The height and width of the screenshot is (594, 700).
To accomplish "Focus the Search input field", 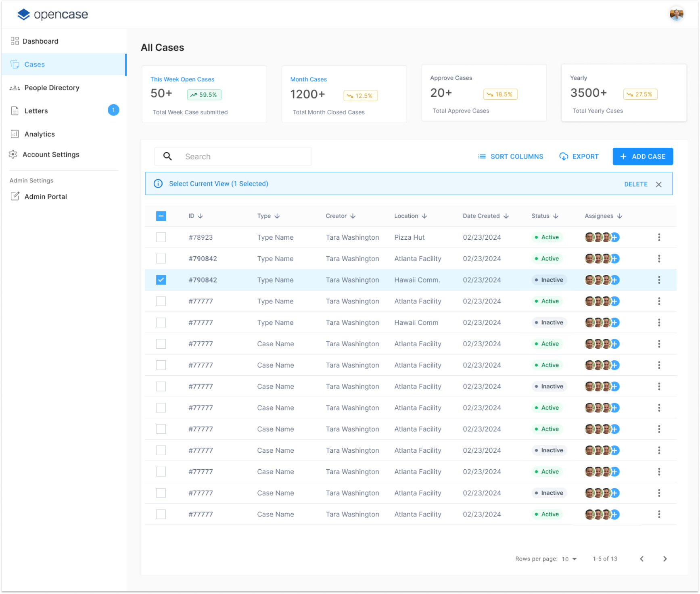I will (x=233, y=157).
